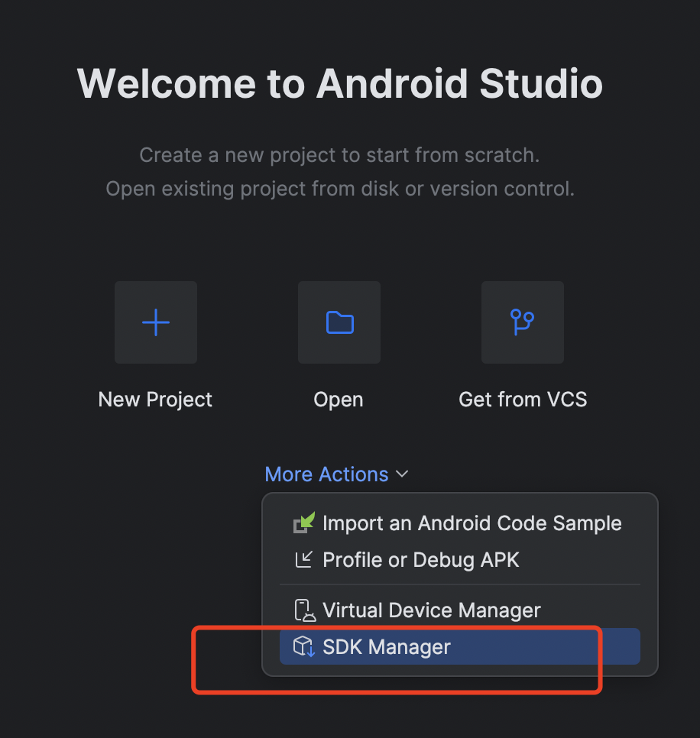Click the Open label text

pyautogui.click(x=339, y=400)
